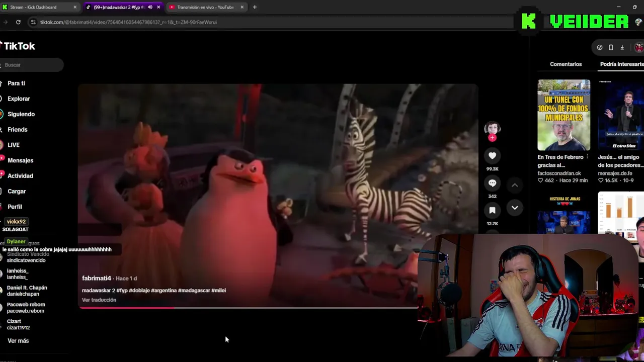644x362 pixels.
Task: Like the video with the heart icon
Action: coord(492,156)
